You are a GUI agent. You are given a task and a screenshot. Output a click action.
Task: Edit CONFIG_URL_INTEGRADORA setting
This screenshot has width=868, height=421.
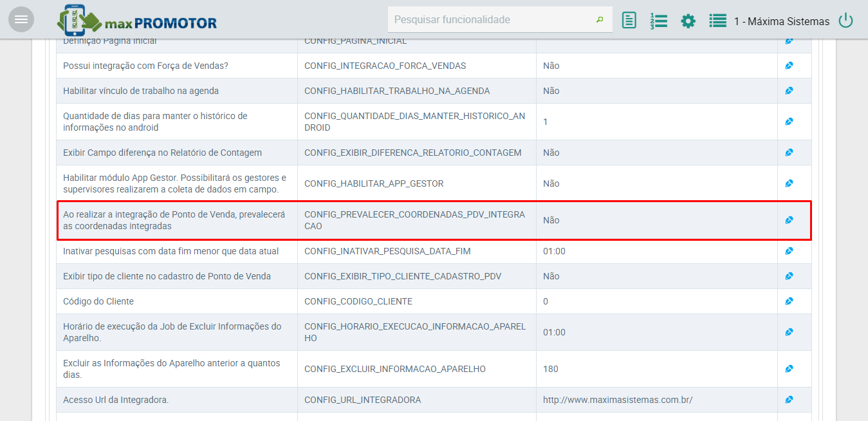[789, 400]
